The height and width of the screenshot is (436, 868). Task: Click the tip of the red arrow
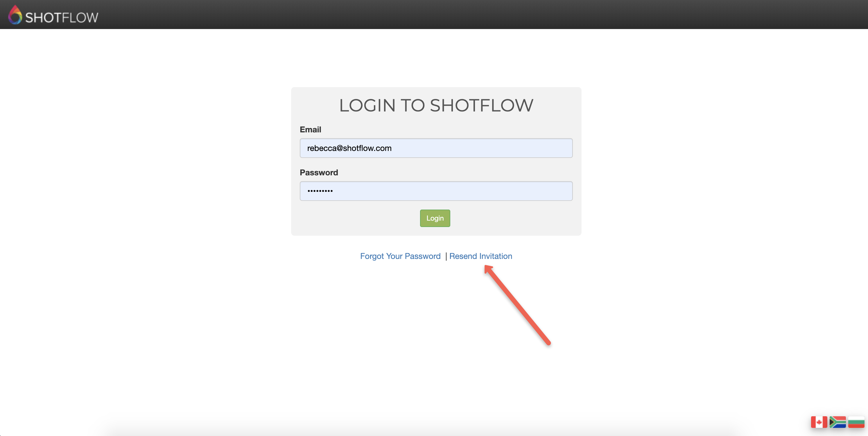[486, 267]
